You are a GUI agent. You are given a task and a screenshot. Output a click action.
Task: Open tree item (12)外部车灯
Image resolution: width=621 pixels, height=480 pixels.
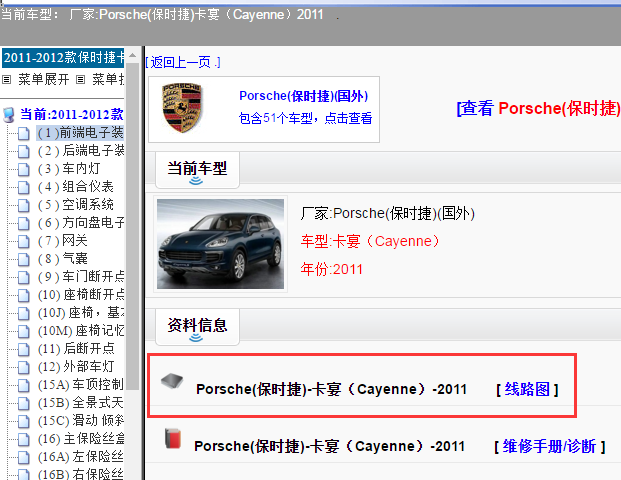76,366
